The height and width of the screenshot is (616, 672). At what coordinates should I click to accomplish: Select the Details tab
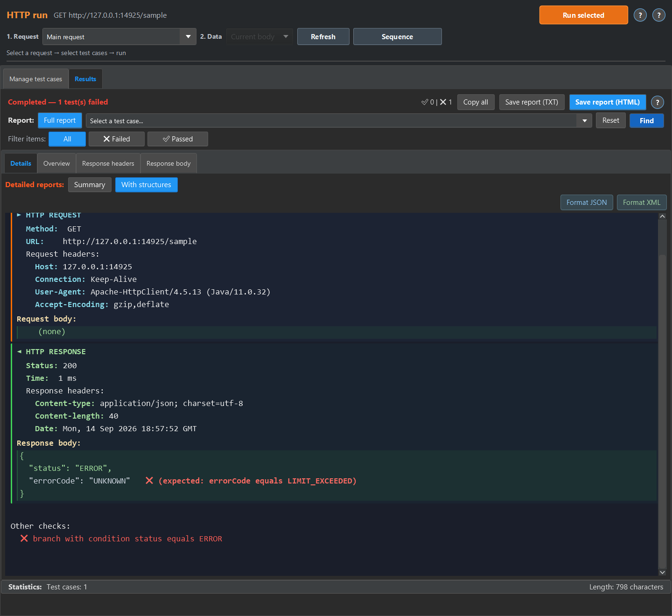(21, 163)
